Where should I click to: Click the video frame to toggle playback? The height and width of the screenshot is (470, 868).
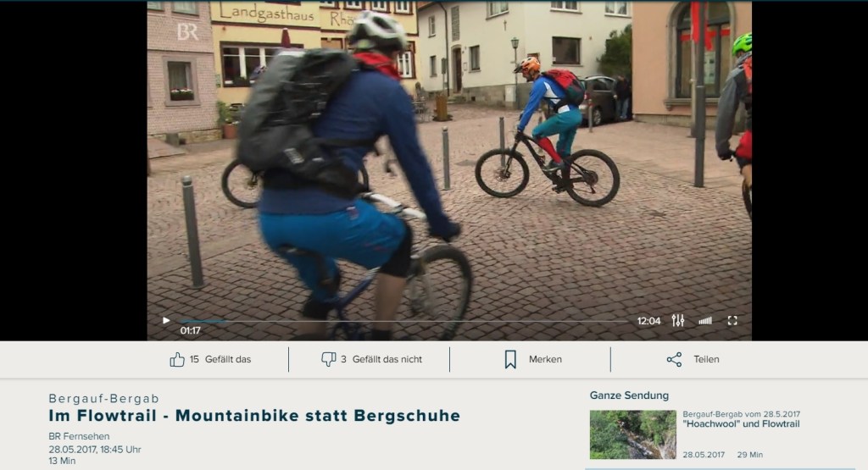(x=449, y=169)
